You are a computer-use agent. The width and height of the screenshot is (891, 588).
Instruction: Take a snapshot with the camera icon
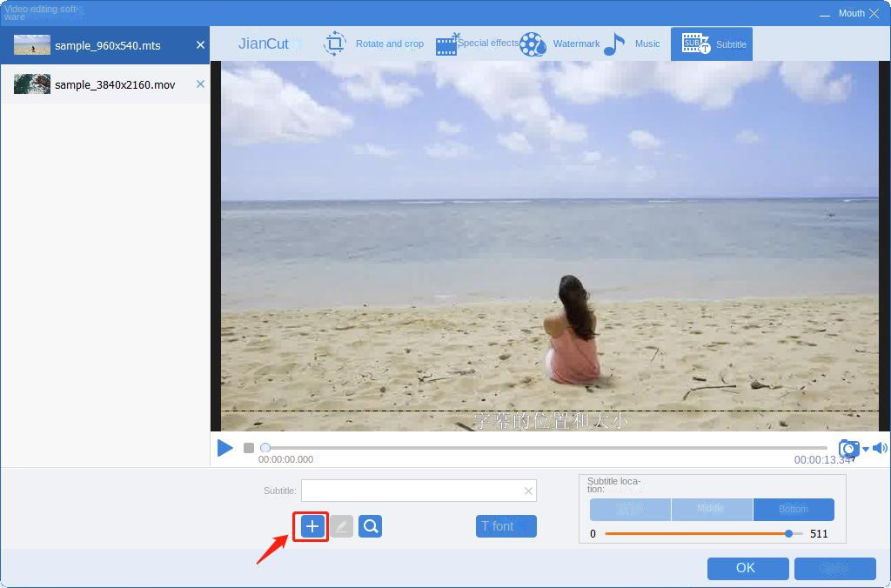(x=848, y=448)
